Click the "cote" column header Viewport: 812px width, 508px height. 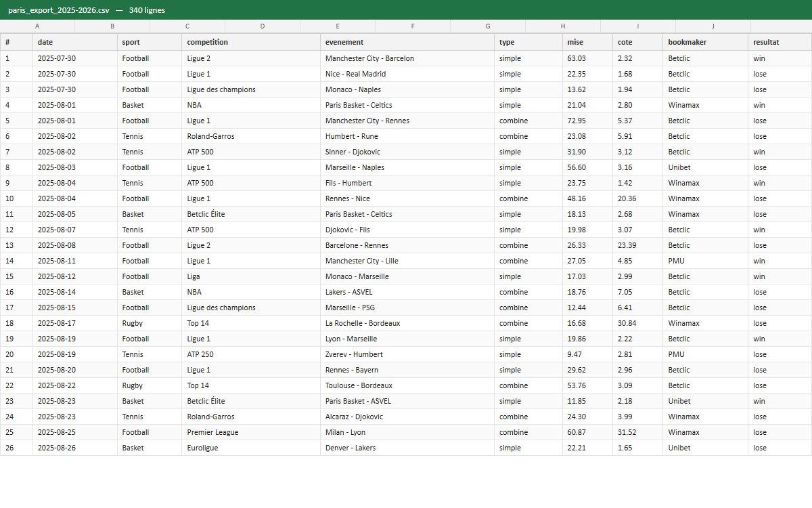pos(638,42)
